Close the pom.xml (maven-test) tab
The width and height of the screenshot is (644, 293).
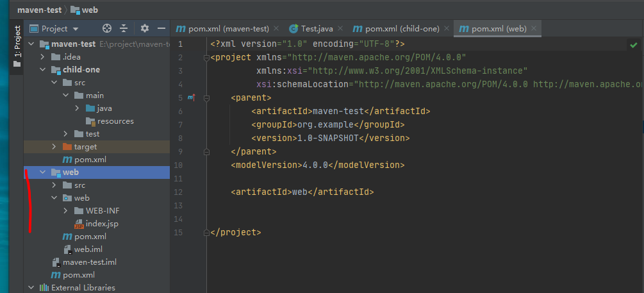(x=276, y=29)
